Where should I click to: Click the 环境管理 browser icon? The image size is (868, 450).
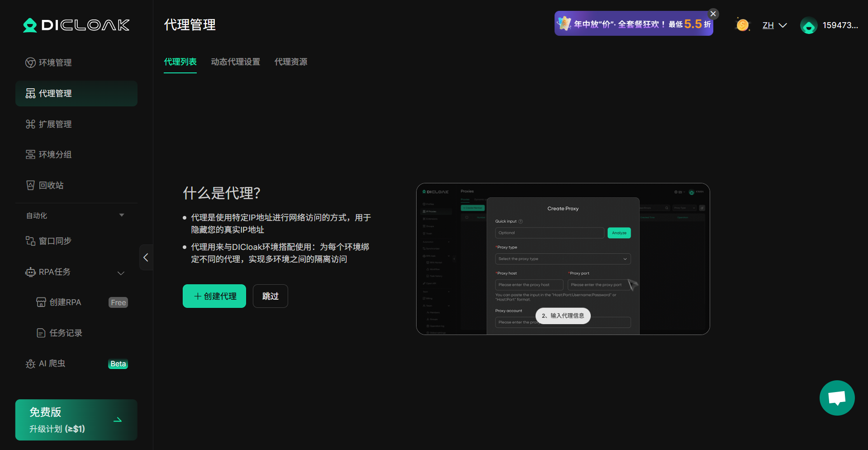coord(30,62)
